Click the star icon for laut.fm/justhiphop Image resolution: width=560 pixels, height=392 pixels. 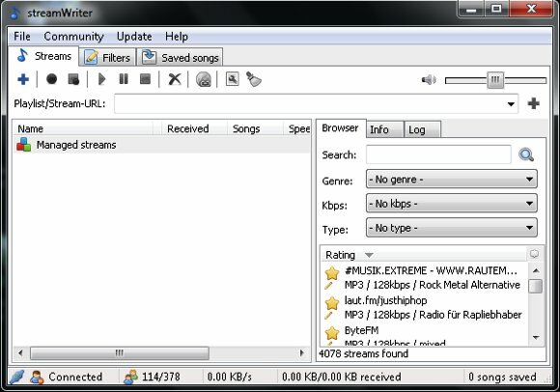pyautogui.click(x=332, y=303)
